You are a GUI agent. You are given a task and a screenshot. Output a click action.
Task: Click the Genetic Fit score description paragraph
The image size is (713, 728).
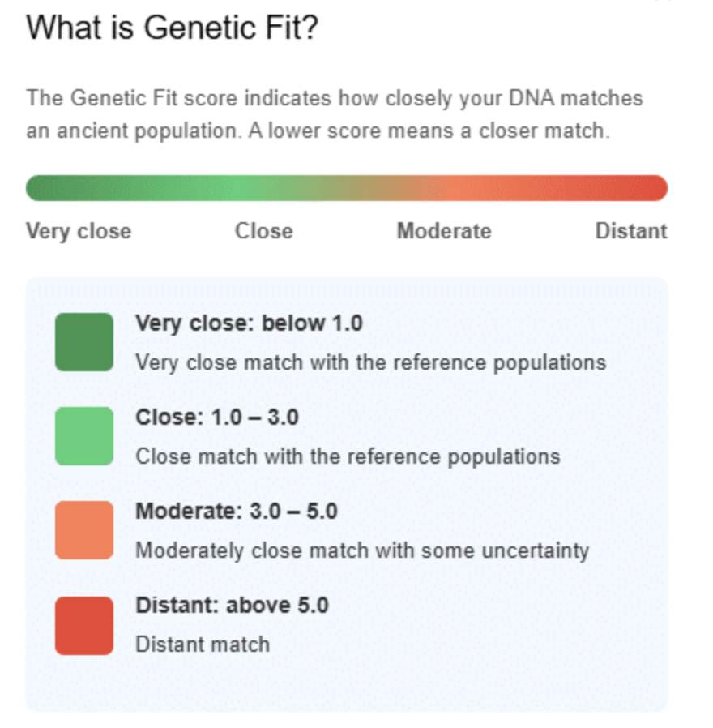click(x=334, y=114)
